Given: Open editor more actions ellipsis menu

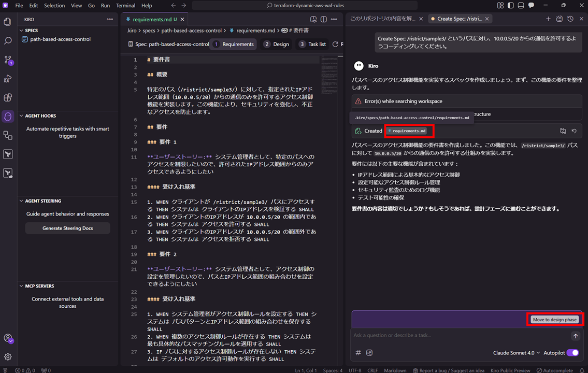Looking at the screenshot, I should pos(334,19).
